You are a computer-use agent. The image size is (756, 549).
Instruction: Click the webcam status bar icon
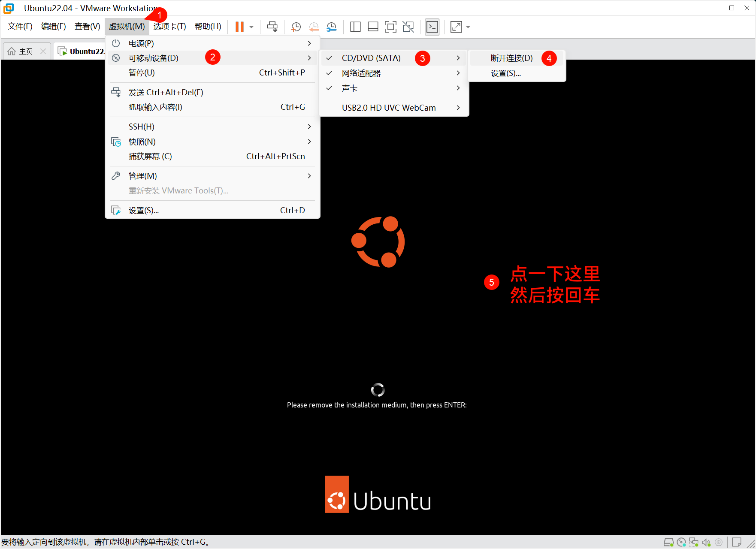(719, 543)
